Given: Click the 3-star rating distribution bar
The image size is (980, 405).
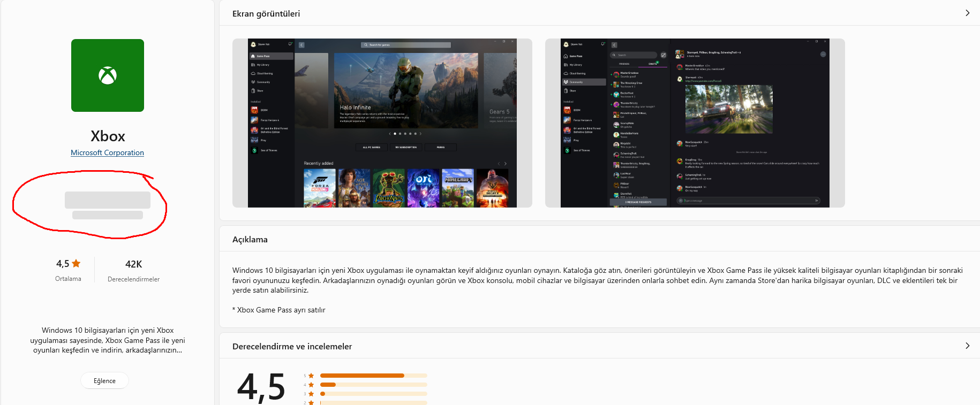Looking at the screenshot, I should [x=374, y=394].
